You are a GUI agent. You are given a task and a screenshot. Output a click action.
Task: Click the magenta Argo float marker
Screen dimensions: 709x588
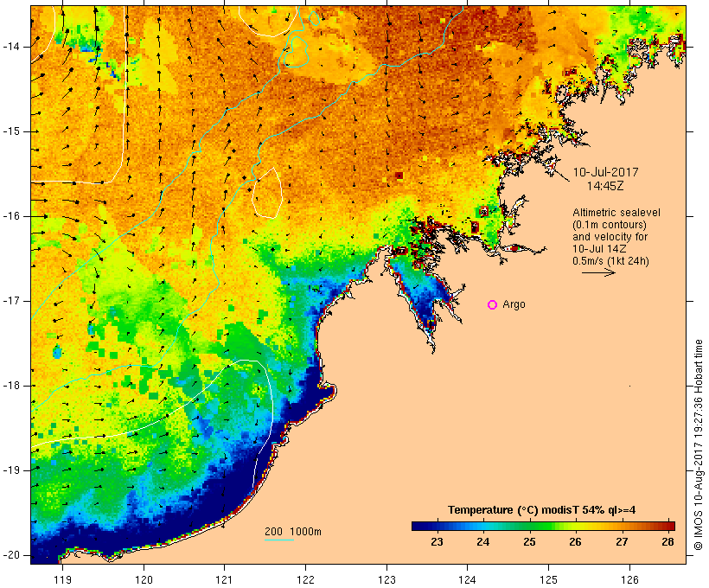493,305
